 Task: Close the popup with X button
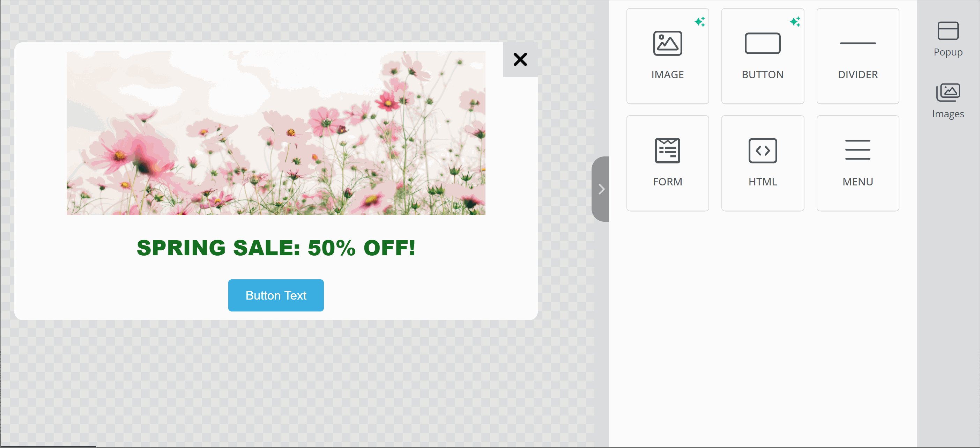pyautogui.click(x=520, y=59)
